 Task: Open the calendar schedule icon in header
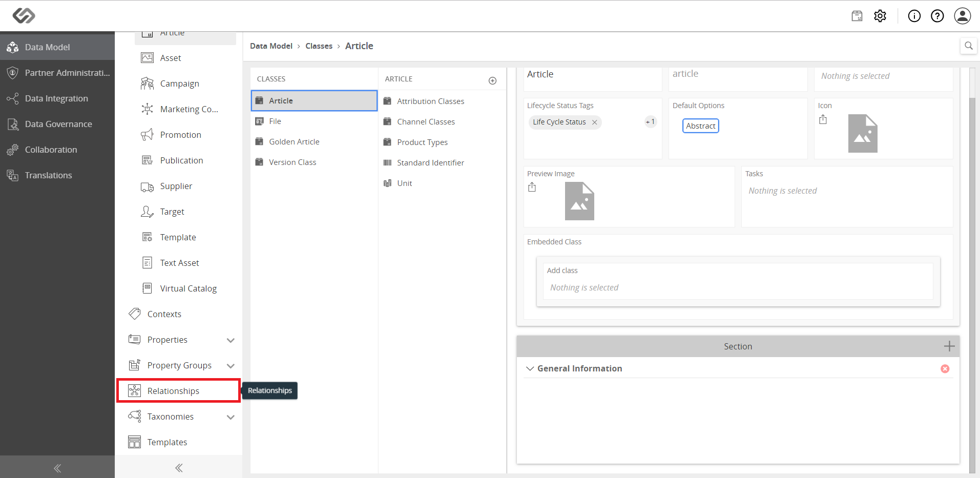[857, 16]
